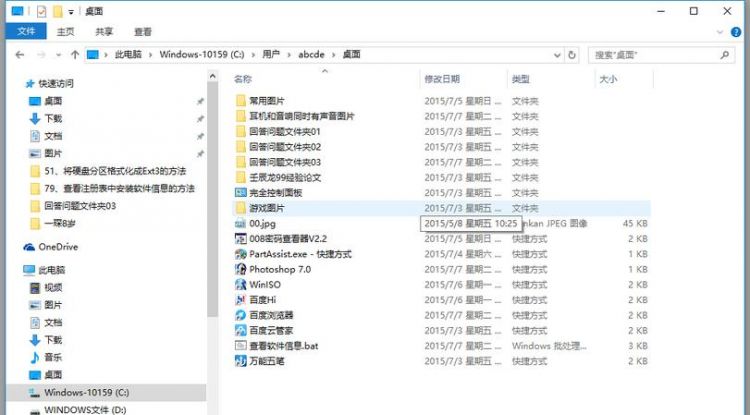
Task: Select the PartAssist.exe shortcut icon
Action: (x=240, y=255)
